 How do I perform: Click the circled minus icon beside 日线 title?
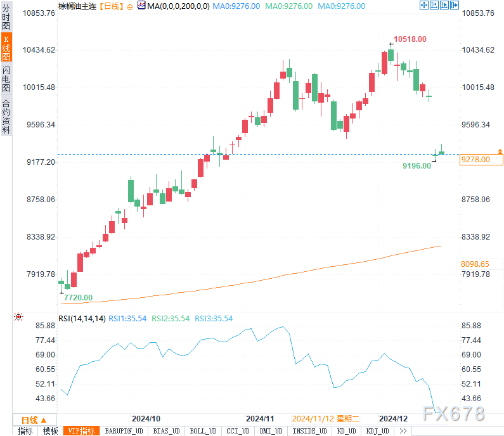coord(130,6)
